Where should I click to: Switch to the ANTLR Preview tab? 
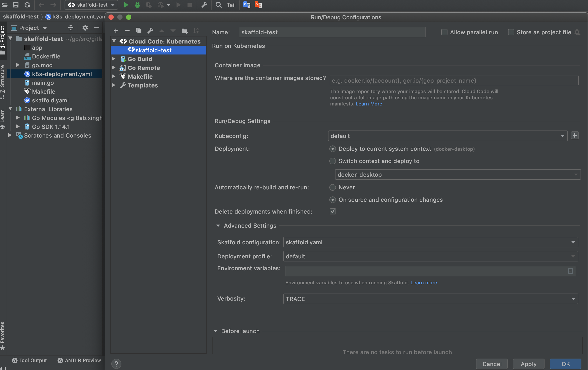[x=79, y=360]
